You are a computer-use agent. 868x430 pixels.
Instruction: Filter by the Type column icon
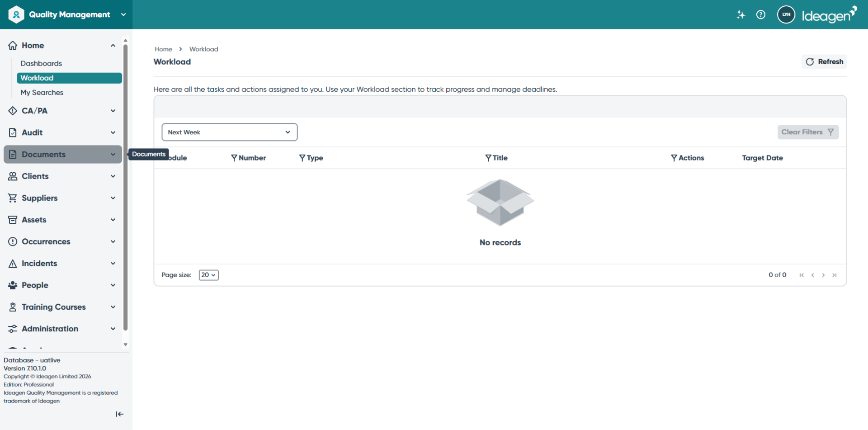[x=302, y=158]
